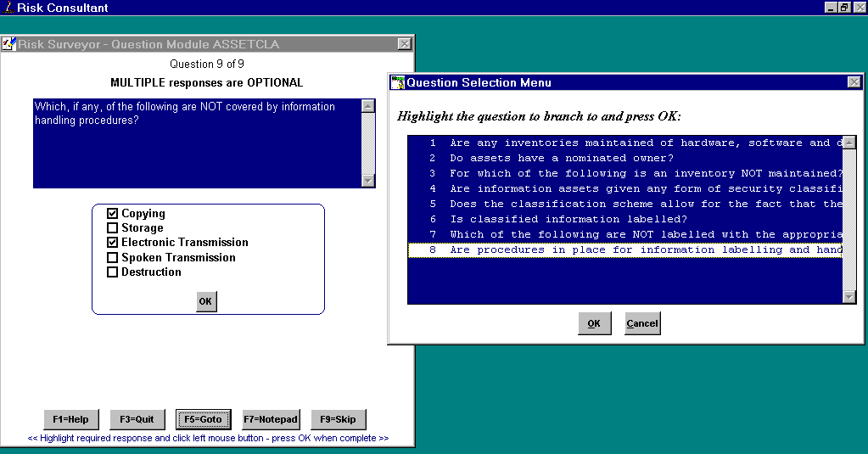Open notepad with F7=Notepad button

271,419
